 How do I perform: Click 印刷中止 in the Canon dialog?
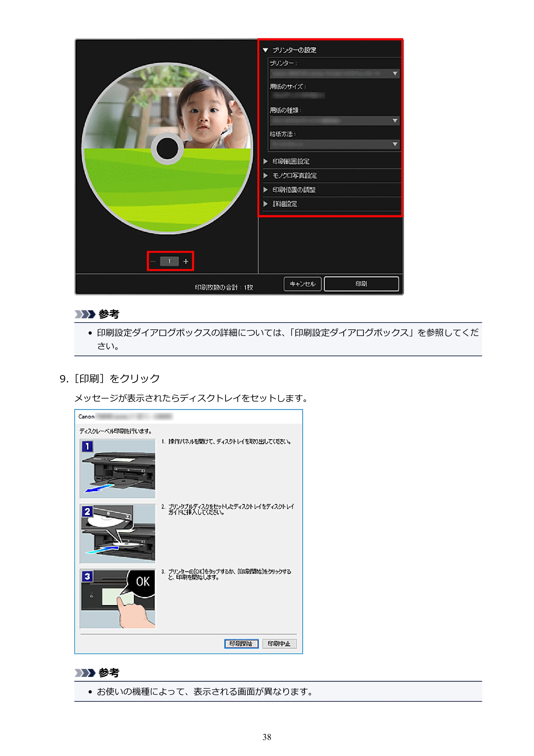(279, 643)
